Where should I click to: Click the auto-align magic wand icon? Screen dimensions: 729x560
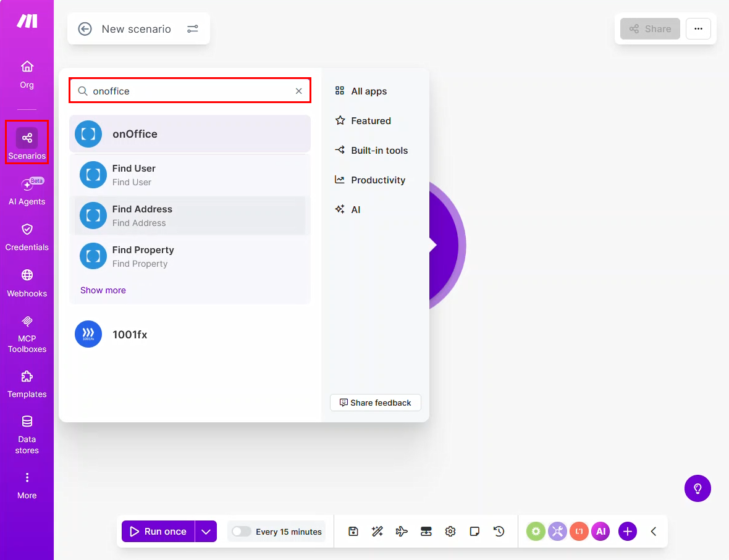click(377, 531)
